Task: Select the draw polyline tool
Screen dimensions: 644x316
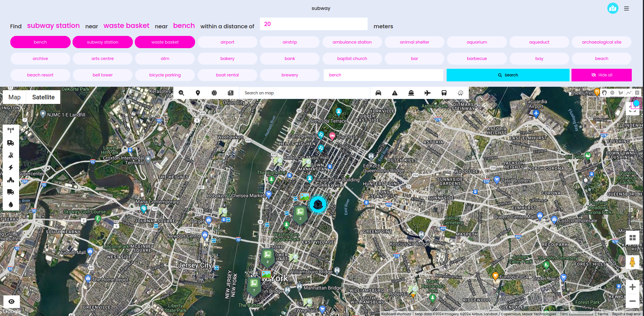Action: coord(629,92)
